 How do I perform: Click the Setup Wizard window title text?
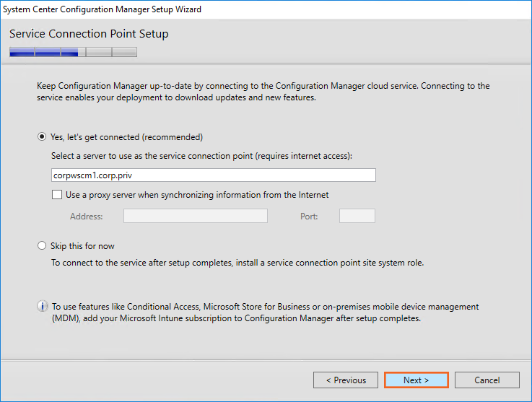pyautogui.click(x=103, y=9)
